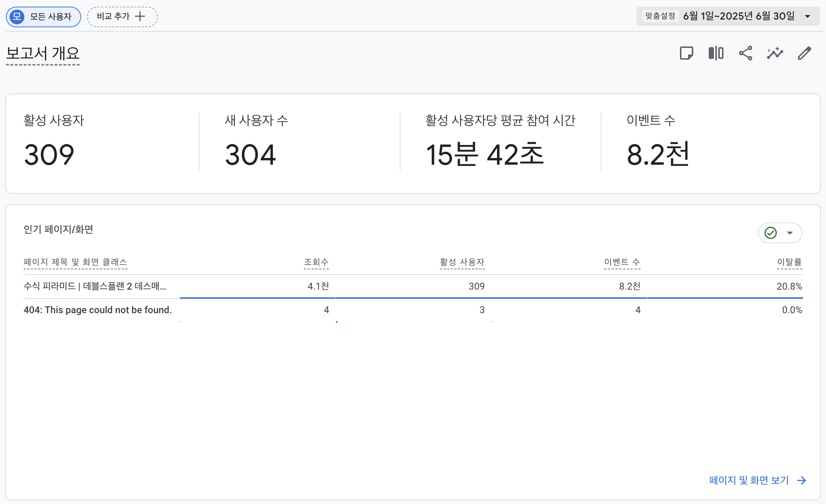Expand the data quality dropdown caret

point(789,232)
